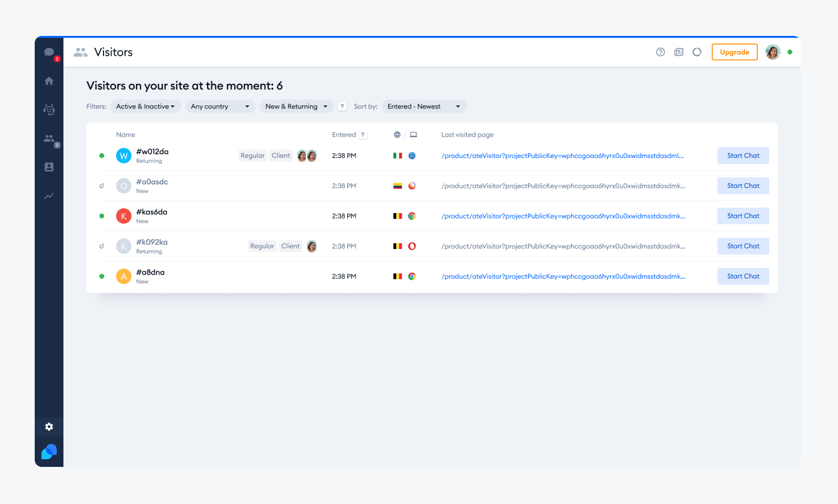Click the Colombia flag in #o0asdc row
Viewport: 838px width, 504px height.
click(x=397, y=186)
